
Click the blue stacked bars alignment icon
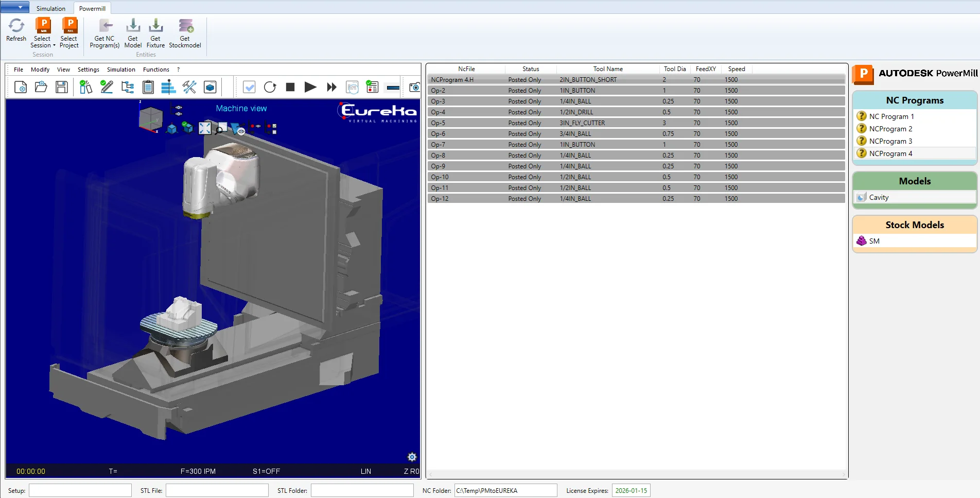pyautogui.click(x=168, y=87)
